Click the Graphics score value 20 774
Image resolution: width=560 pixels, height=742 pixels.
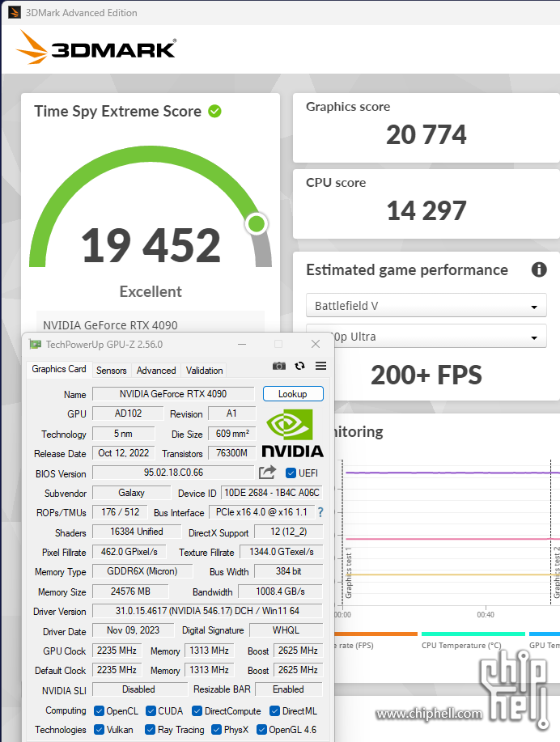426,134
